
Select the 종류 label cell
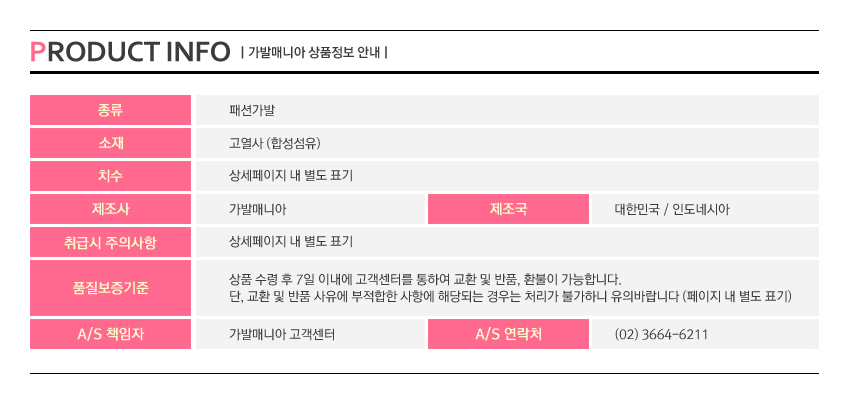(110, 110)
